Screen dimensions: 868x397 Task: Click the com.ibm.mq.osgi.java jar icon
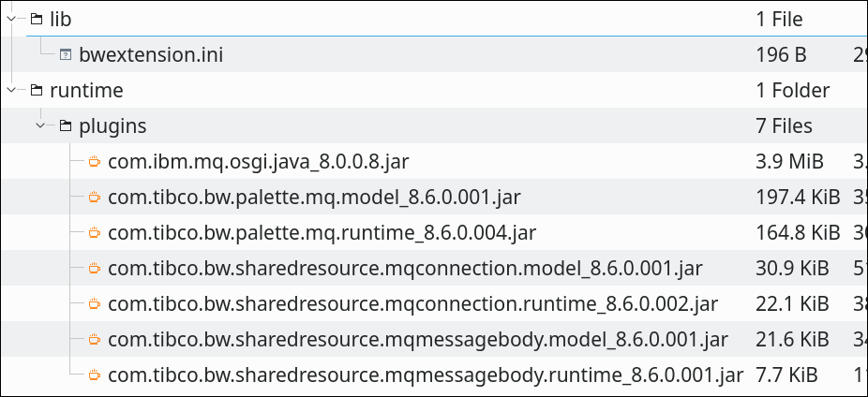[x=95, y=161]
